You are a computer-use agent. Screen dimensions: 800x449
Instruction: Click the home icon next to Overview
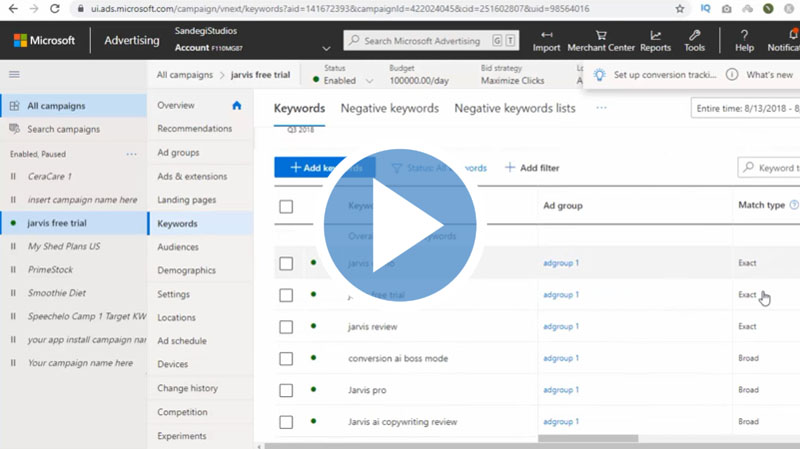tap(237, 105)
